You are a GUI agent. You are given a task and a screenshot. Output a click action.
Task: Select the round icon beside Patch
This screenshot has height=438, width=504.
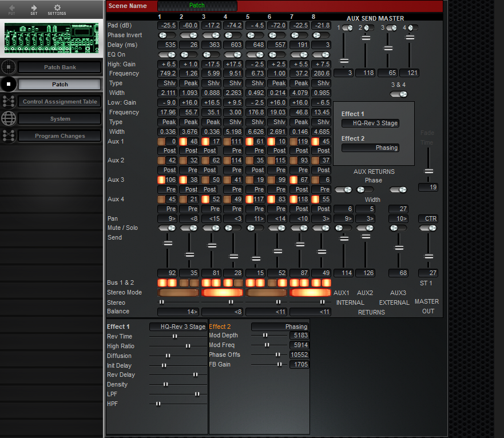[x=8, y=85]
